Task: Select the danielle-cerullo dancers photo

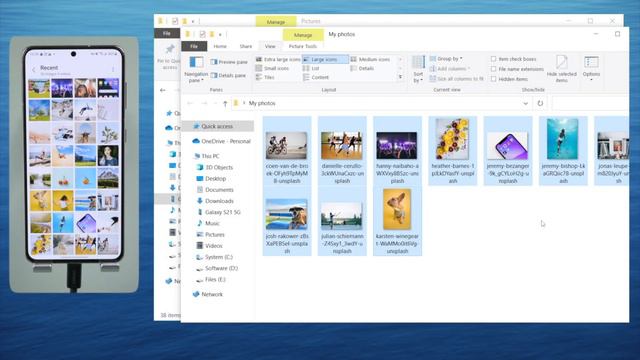Action: tap(342, 151)
